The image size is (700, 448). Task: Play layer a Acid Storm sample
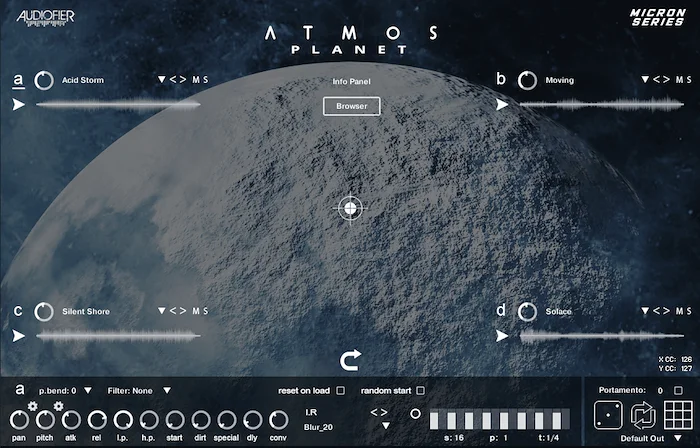point(18,104)
